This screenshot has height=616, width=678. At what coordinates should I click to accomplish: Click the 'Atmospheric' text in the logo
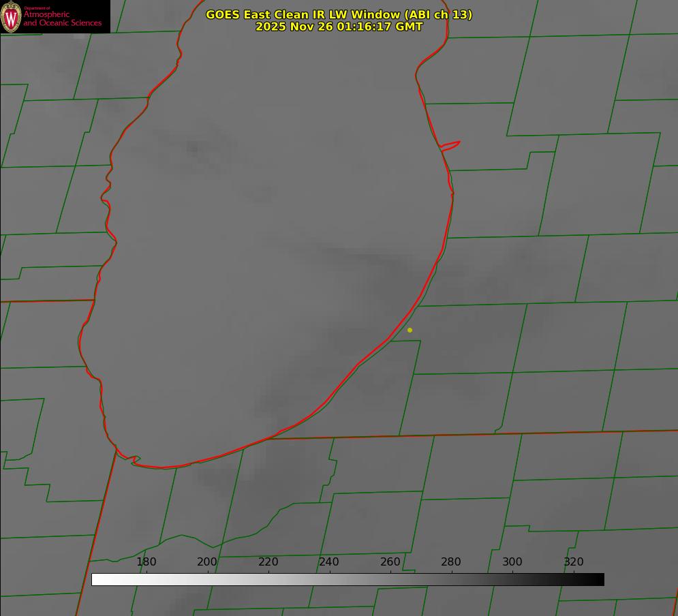point(46,15)
